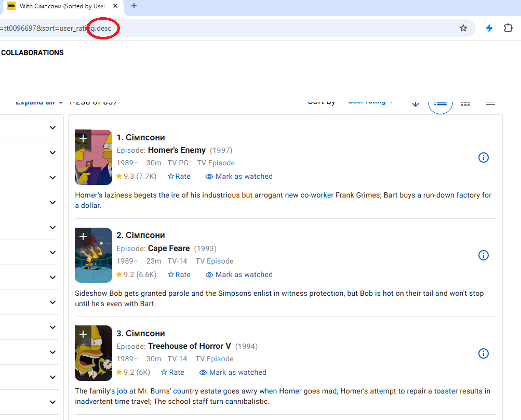Open the second result title Сімпсони

click(x=141, y=235)
